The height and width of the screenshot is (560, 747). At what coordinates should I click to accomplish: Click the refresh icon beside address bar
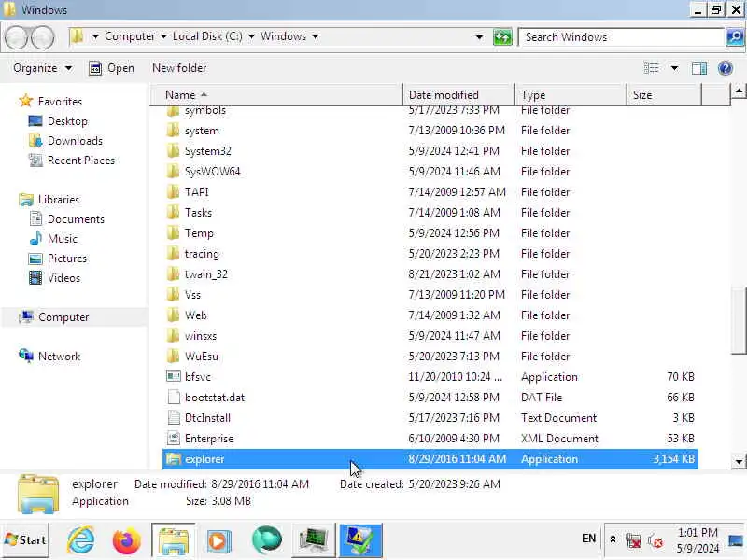(502, 37)
